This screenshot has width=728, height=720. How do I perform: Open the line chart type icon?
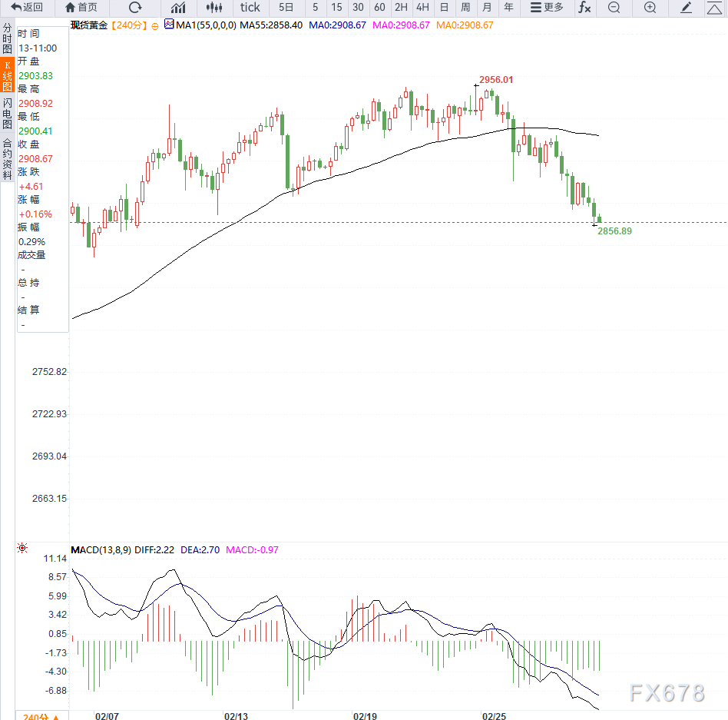tap(178, 8)
